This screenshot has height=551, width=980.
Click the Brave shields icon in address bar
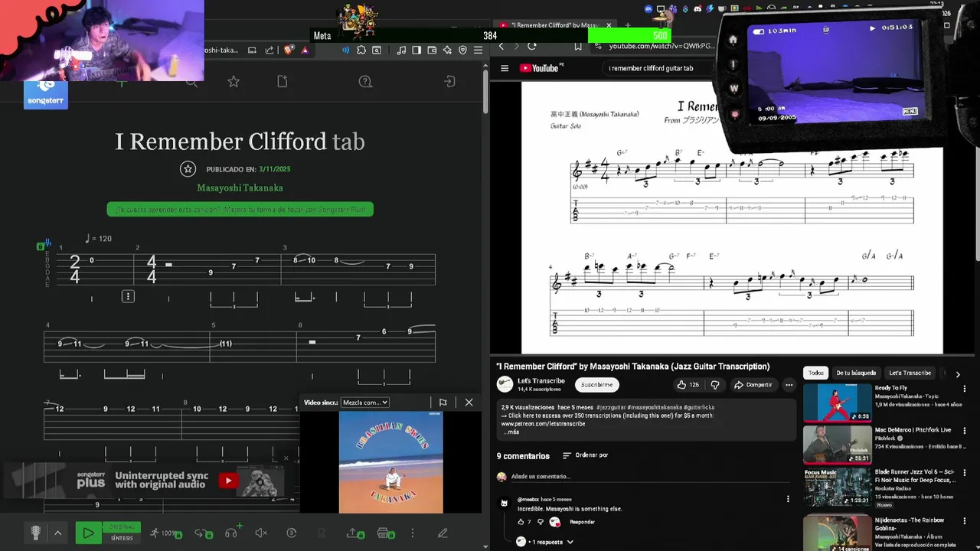pos(289,50)
